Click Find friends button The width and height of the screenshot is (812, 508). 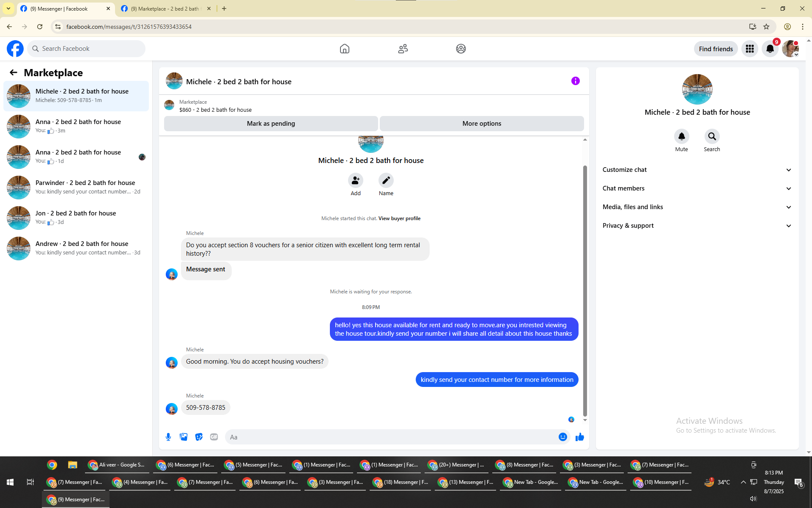click(716, 49)
